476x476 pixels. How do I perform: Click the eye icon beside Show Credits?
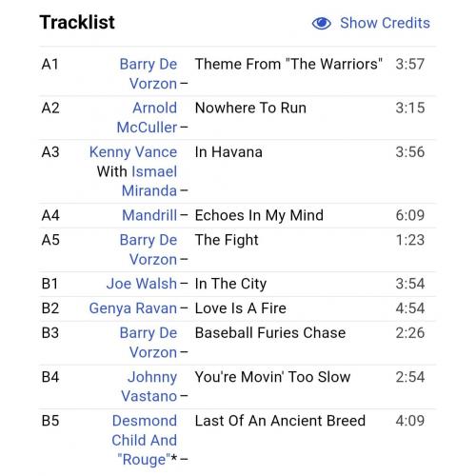(x=321, y=23)
